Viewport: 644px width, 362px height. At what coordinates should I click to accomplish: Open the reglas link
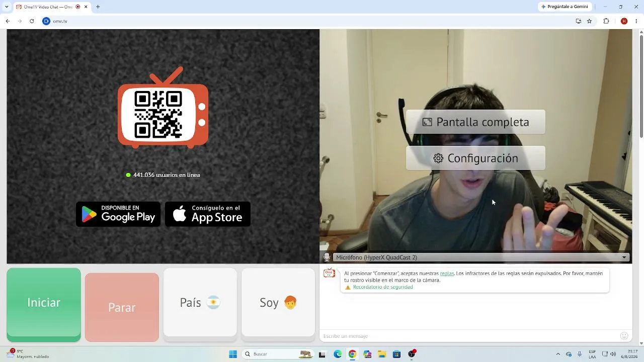(447, 274)
